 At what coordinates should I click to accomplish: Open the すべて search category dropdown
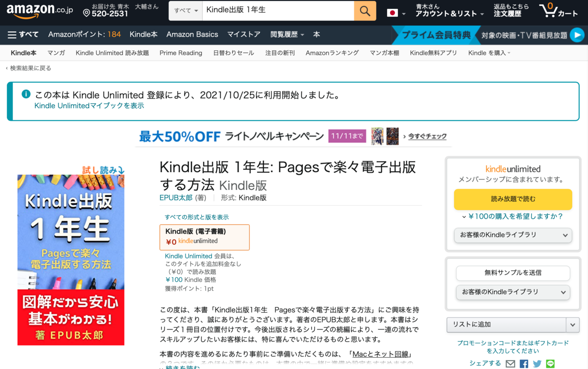point(186,10)
